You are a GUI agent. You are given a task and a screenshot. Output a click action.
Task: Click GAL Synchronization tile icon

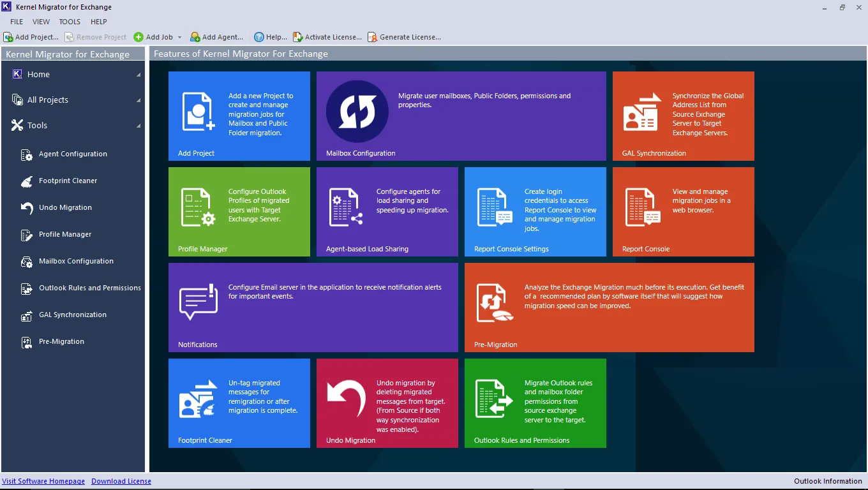(643, 112)
